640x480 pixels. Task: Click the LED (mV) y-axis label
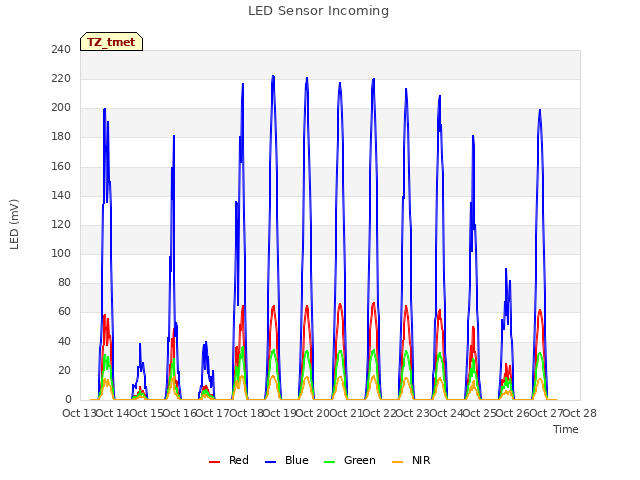pos(14,224)
